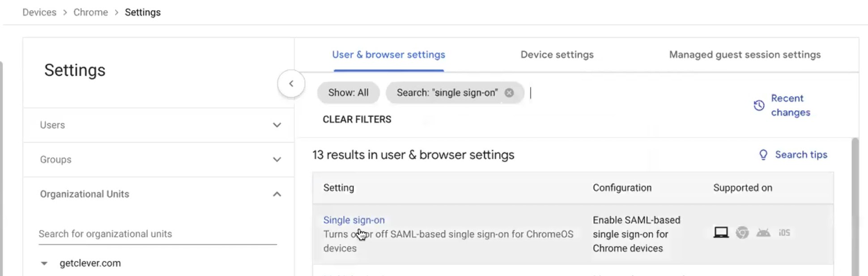868x276 pixels.
Task: Click the Search tips lightbulb icon
Action: click(x=763, y=155)
